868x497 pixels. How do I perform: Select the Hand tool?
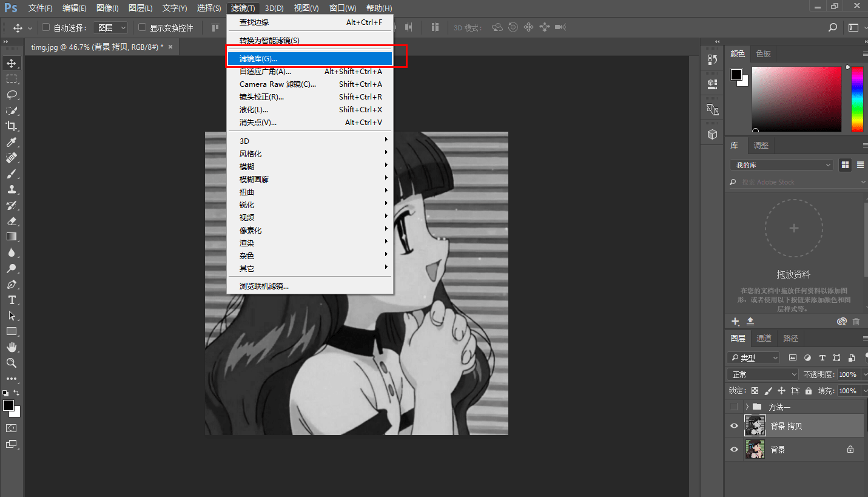(12, 347)
